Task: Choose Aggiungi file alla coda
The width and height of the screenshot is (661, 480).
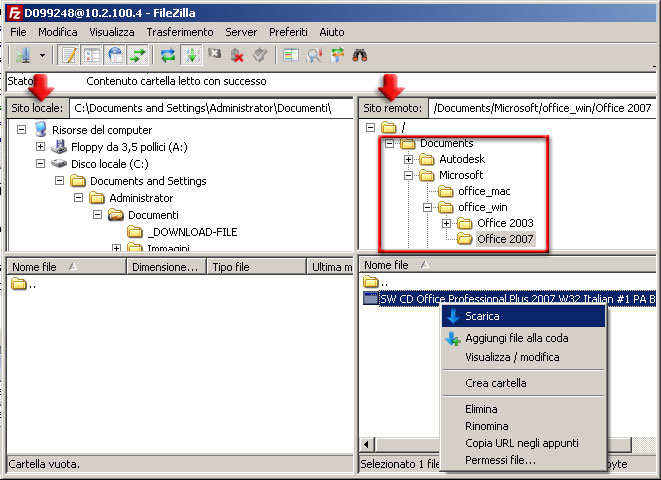Action: [x=523, y=338]
